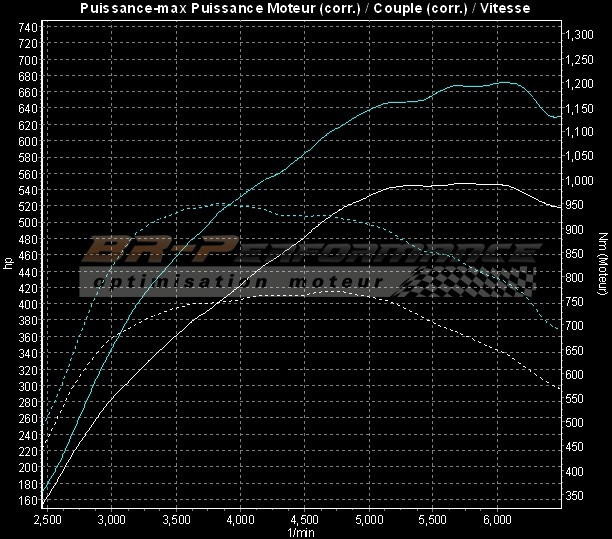This screenshot has height=539, width=612.
Task: Select the 350 Nm tick label
Action: tap(574, 495)
